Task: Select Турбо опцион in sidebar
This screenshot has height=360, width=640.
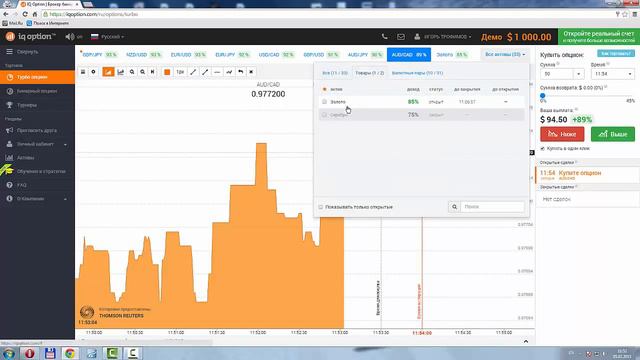Action: 37,77
